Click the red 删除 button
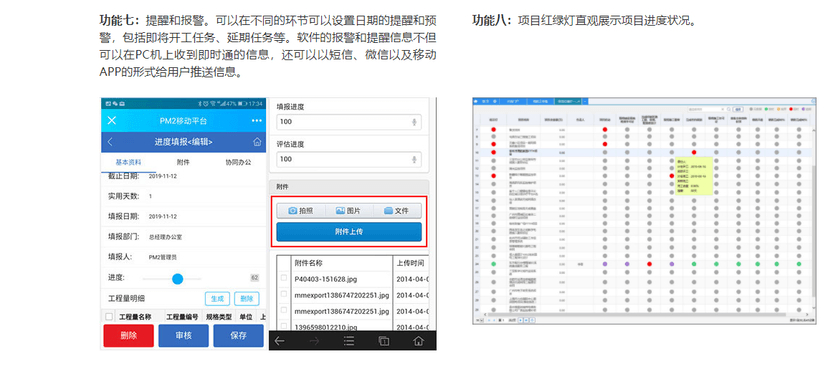 (x=129, y=335)
